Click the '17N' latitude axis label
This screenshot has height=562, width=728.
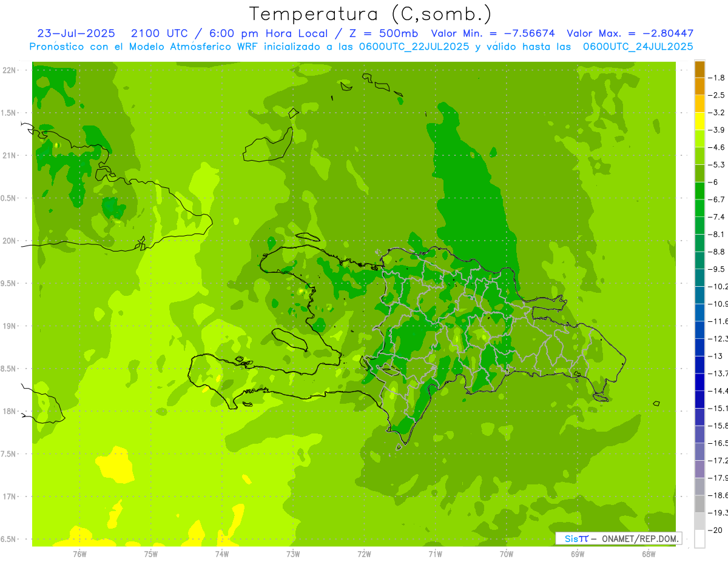10,497
